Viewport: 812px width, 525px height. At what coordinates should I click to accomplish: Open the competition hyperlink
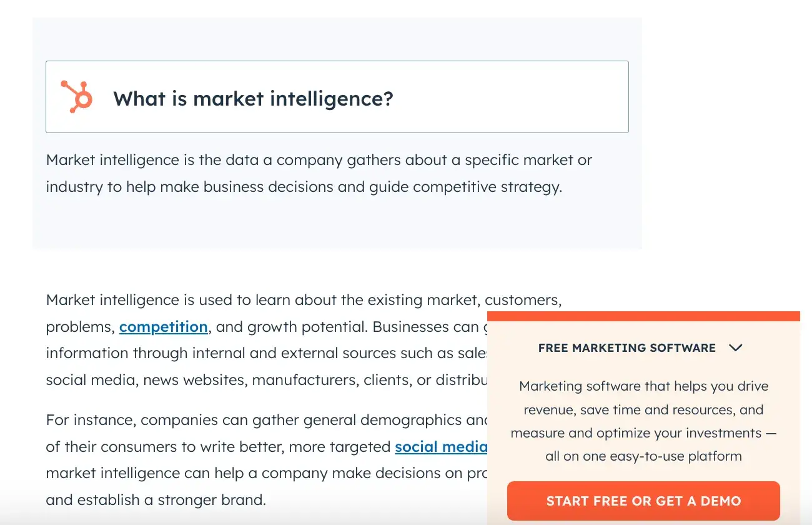[163, 326]
